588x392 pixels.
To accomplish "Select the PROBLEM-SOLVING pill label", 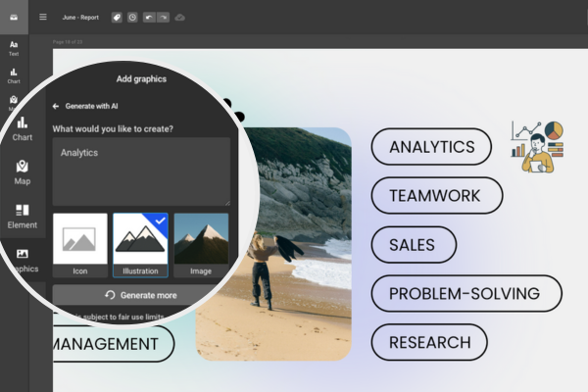I will coord(466,293).
